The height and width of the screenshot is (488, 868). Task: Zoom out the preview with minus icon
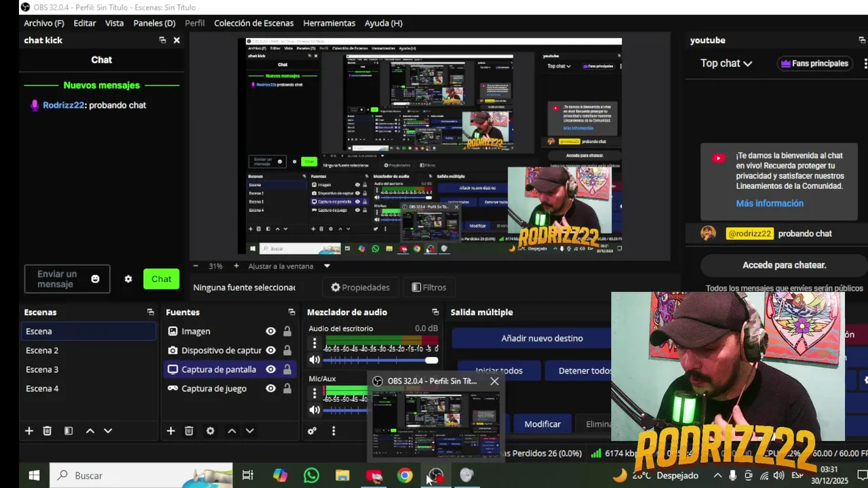pos(196,266)
